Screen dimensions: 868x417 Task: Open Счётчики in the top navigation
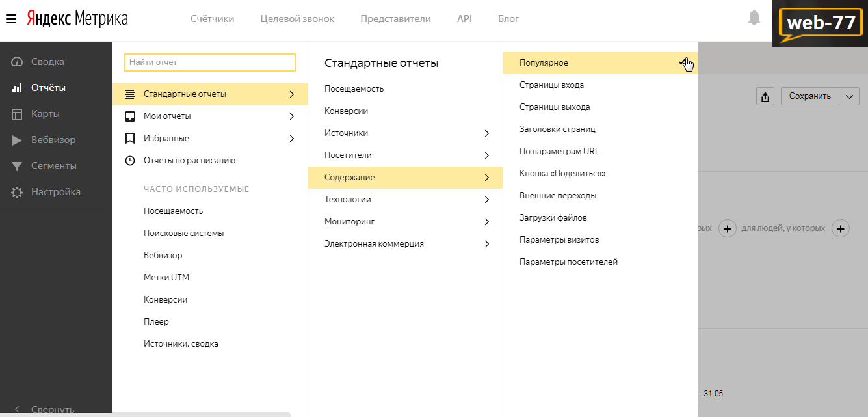pos(212,19)
